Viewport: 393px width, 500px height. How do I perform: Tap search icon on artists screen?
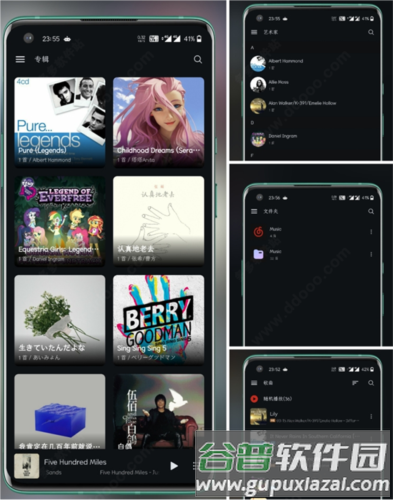(x=371, y=32)
